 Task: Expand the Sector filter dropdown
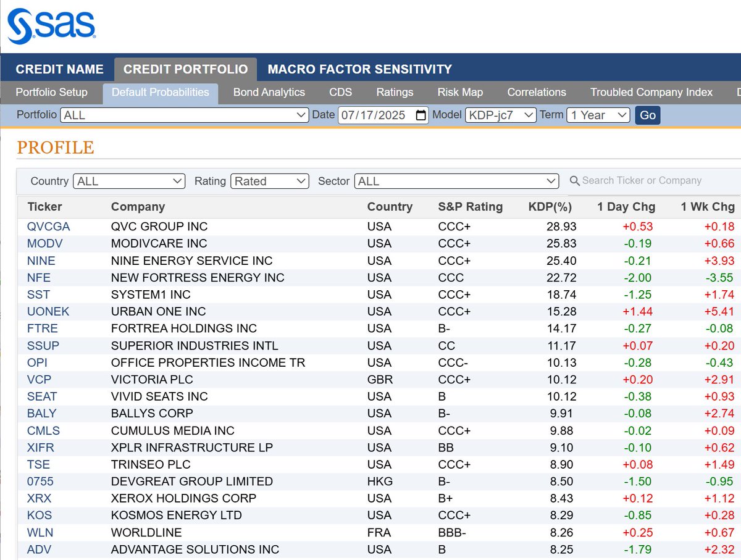point(456,181)
